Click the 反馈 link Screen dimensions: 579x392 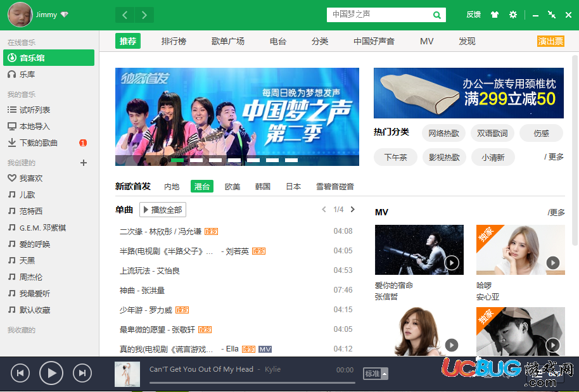473,15
